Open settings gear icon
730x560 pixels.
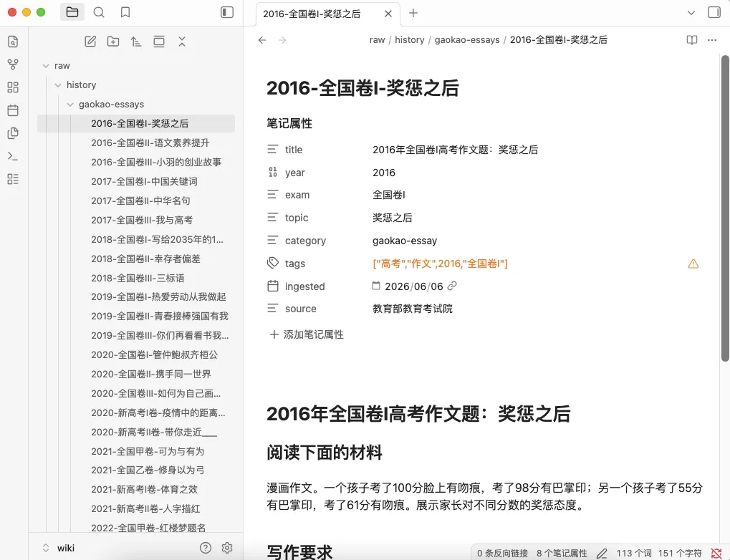click(x=227, y=548)
